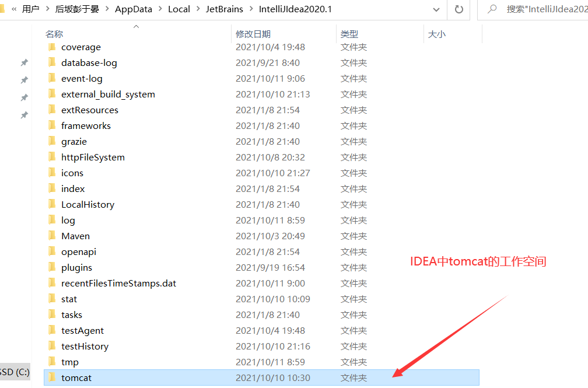Click the tasks folder icon
The image size is (588, 388).
[x=52, y=315]
